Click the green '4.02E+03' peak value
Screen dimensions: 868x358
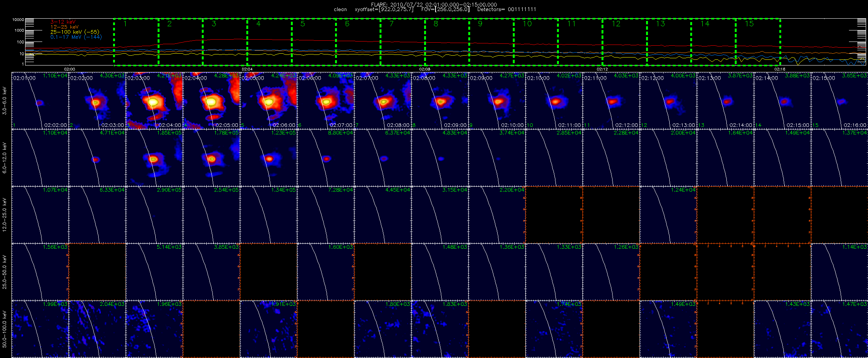point(569,75)
